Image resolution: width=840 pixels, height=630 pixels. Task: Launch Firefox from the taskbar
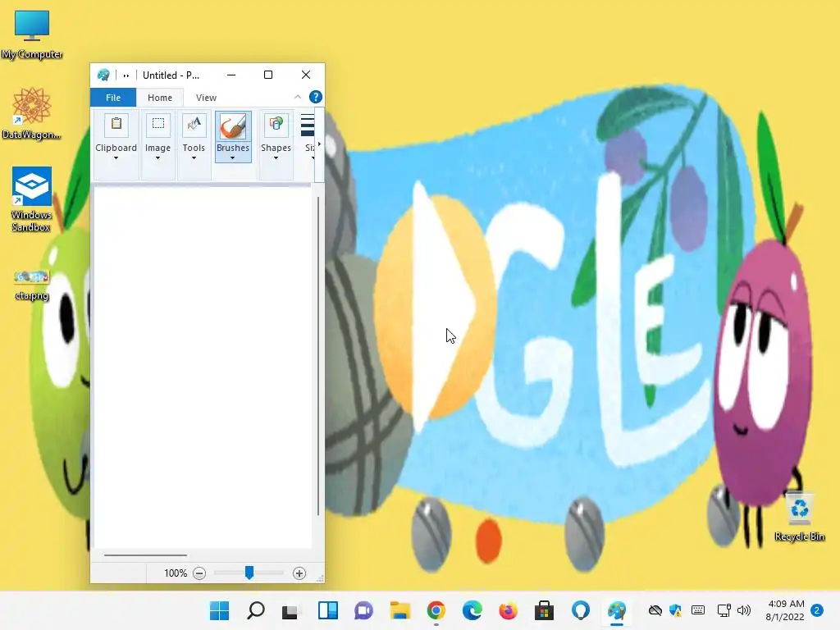coord(508,610)
